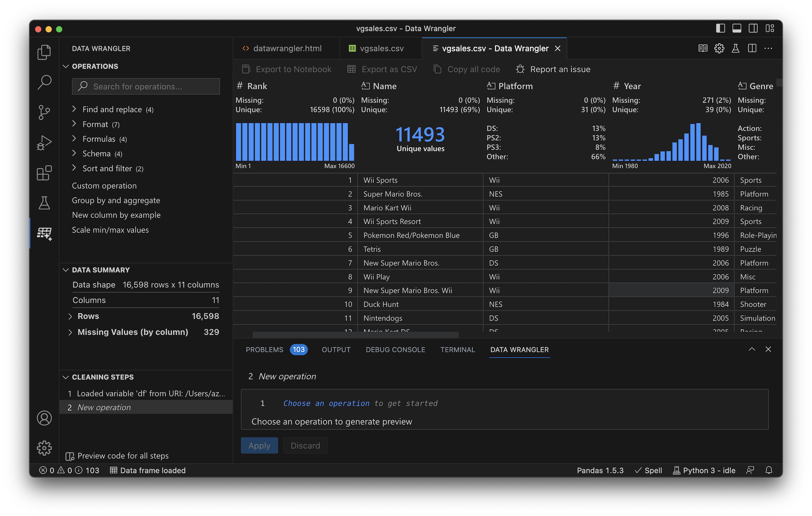
Task: Click the Apply button for new operation
Action: point(259,445)
